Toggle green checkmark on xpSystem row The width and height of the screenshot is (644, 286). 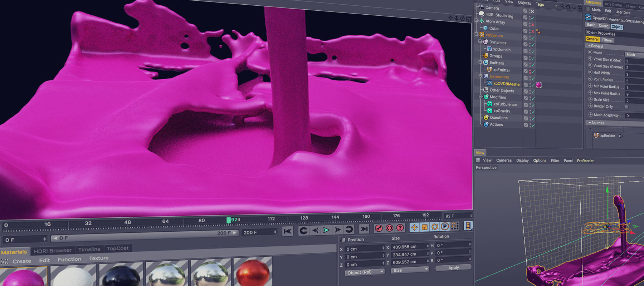tap(533, 38)
